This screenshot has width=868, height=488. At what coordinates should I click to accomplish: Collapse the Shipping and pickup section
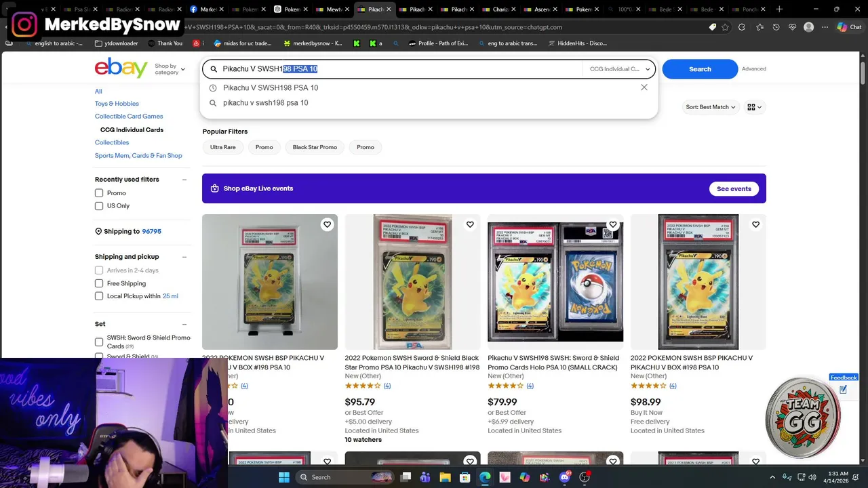pos(184,257)
